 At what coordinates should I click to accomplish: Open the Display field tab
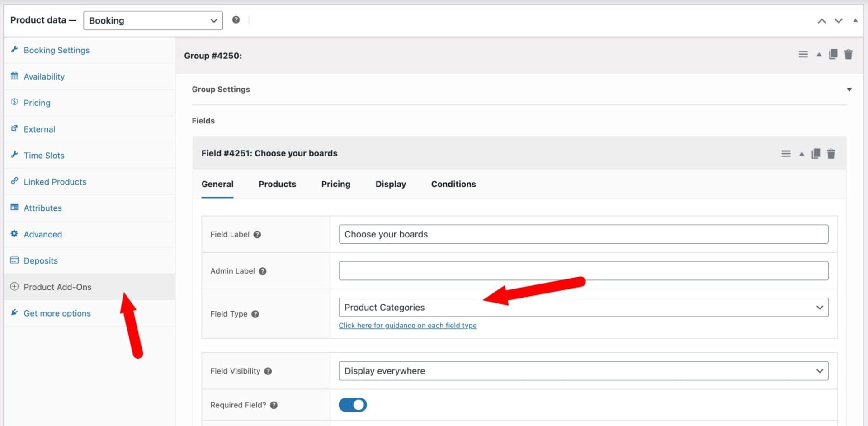tap(391, 184)
